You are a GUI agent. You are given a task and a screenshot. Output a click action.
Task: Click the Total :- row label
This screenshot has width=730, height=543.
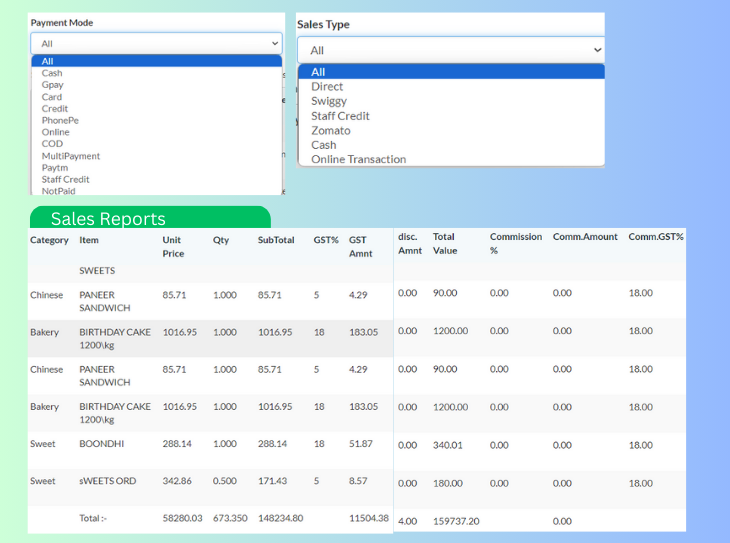[93, 518]
